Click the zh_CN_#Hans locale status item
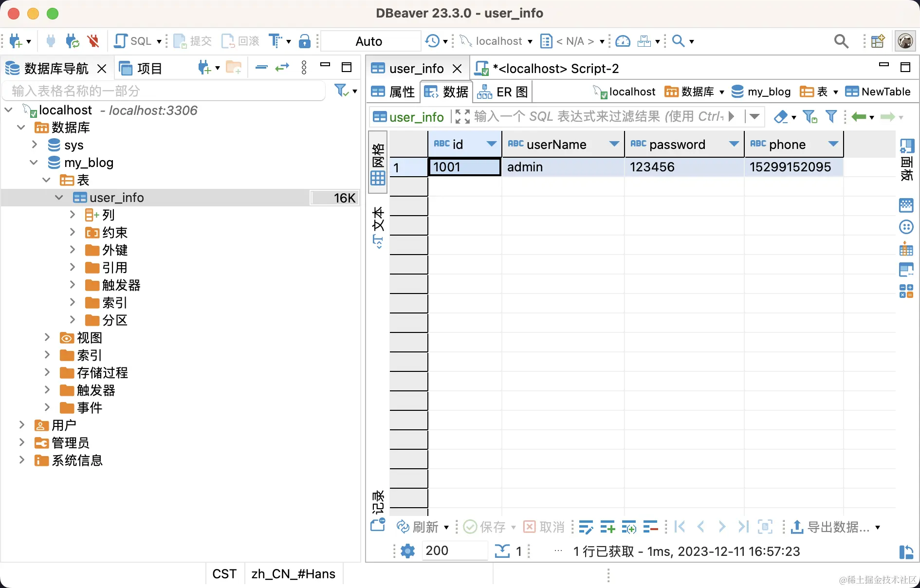Image resolution: width=920 pixels, height=588 pixels. 294,574
